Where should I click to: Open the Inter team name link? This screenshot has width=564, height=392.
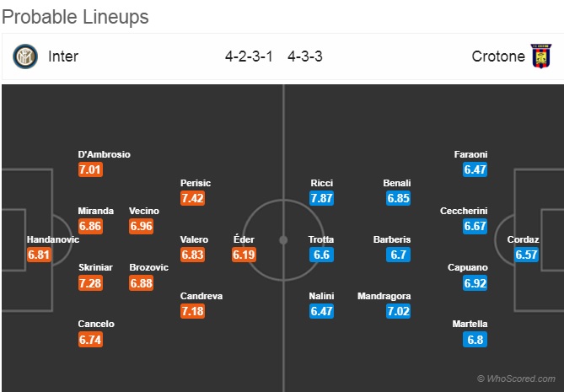[63, 56]
